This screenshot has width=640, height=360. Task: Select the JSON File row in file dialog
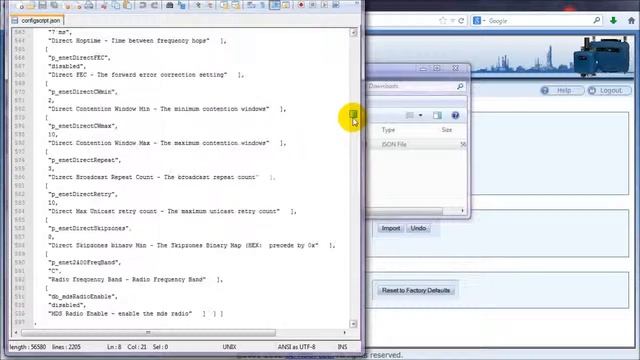[416, 144]
